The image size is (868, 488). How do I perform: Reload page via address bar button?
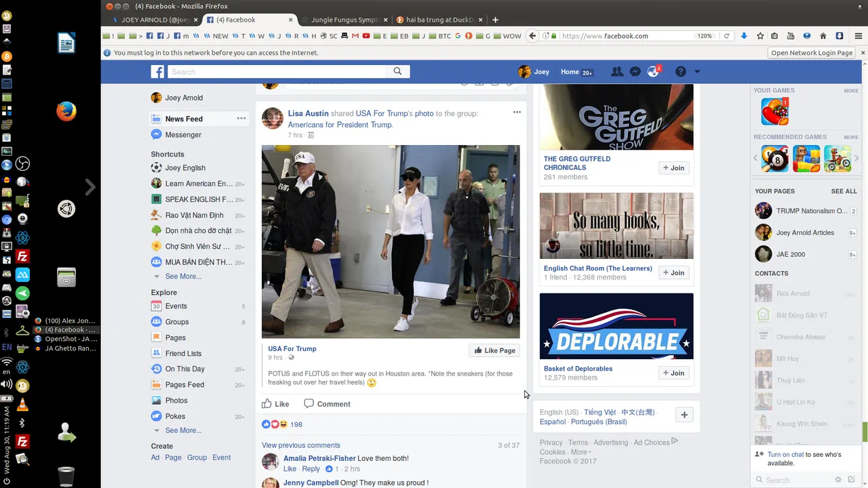726,36
